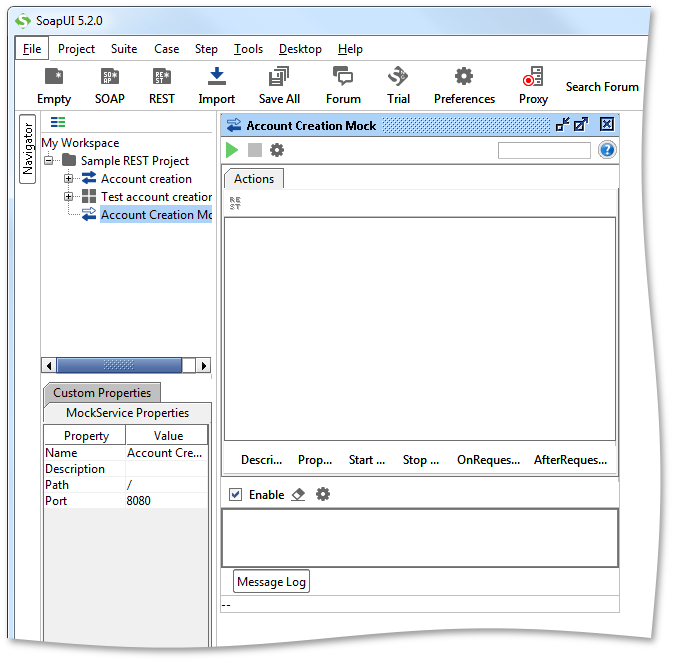Toggle the Enable log checkbox
Screen dimensions: 674x662
point(235,494)
